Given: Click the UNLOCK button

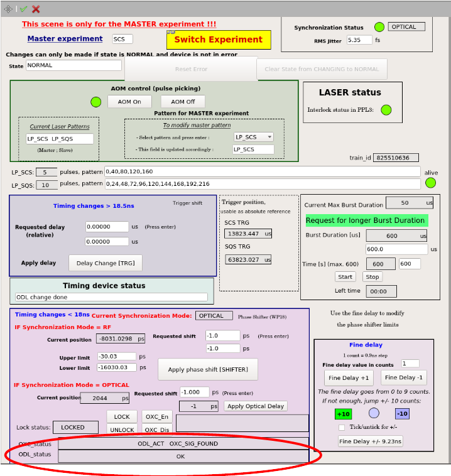Looking at the screenshot, I should click(x=122, y=430).
